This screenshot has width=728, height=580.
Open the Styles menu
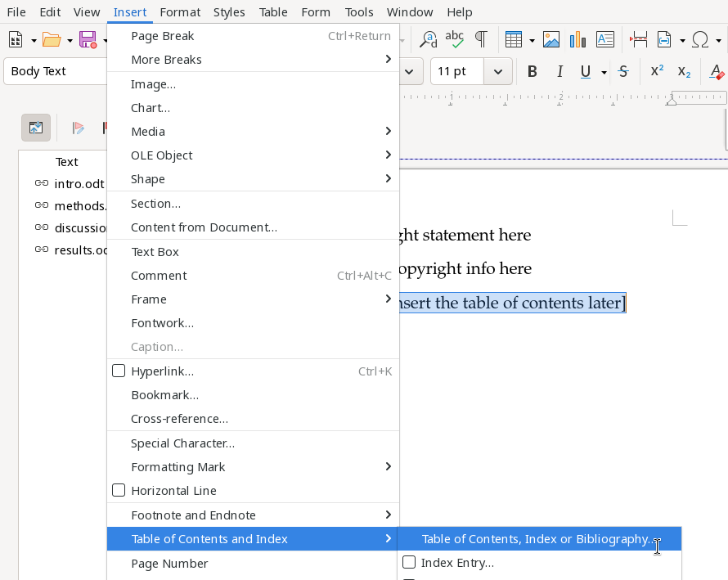click(x=229, y=12)
